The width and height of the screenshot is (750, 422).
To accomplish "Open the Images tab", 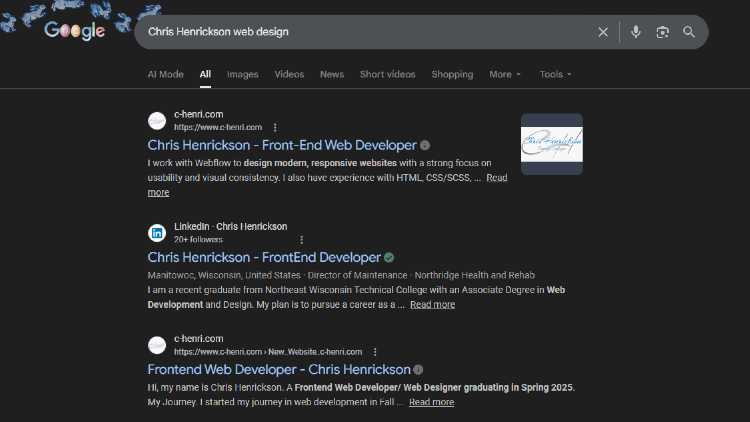I will (243, 74).
